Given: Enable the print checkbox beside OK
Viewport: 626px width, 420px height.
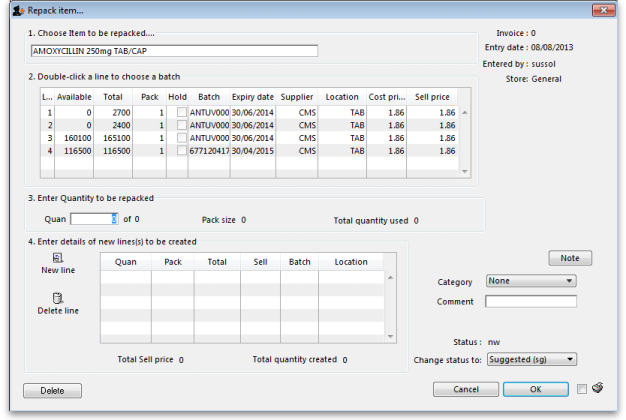Looking at the screenshot, I should pyautogui.click(x=583, y=389).
